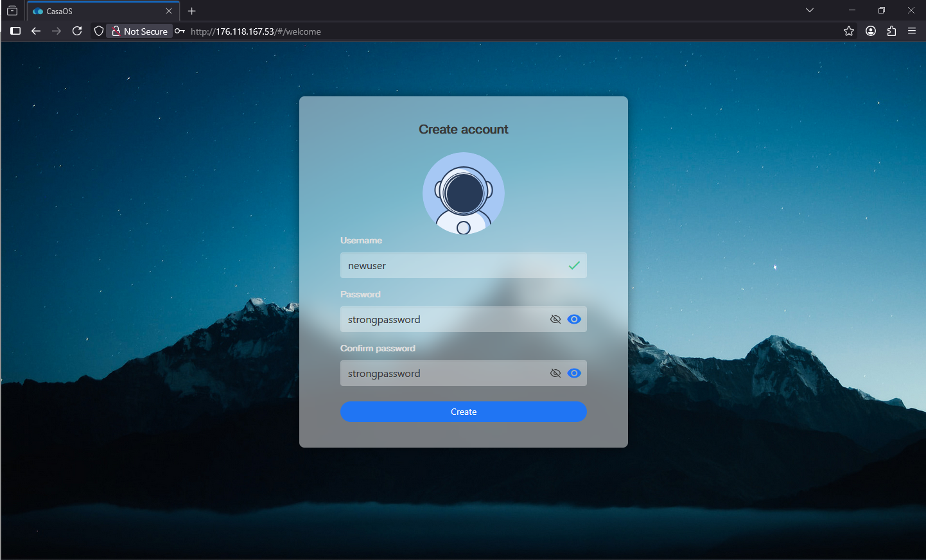This screenshot has height=560, width=926.
Task: Open the browser hamburger application menu
Action: 911,31
